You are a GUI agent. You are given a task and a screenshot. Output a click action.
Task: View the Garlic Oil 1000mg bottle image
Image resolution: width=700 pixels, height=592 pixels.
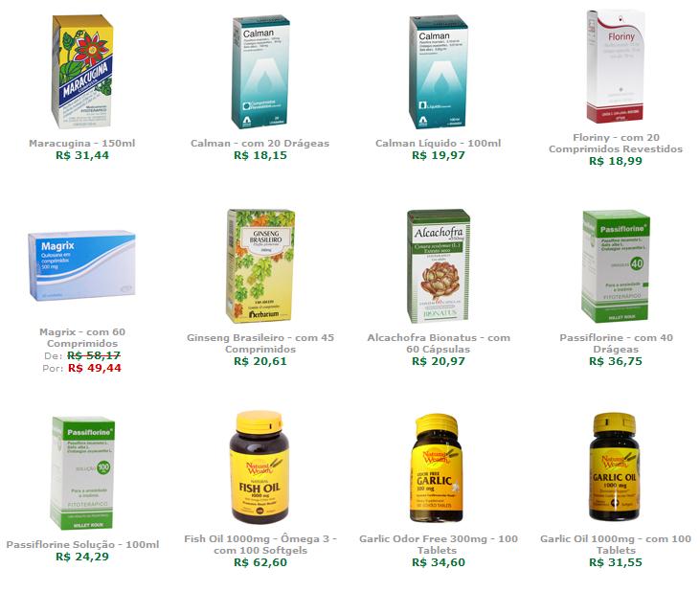click(615, 467)
